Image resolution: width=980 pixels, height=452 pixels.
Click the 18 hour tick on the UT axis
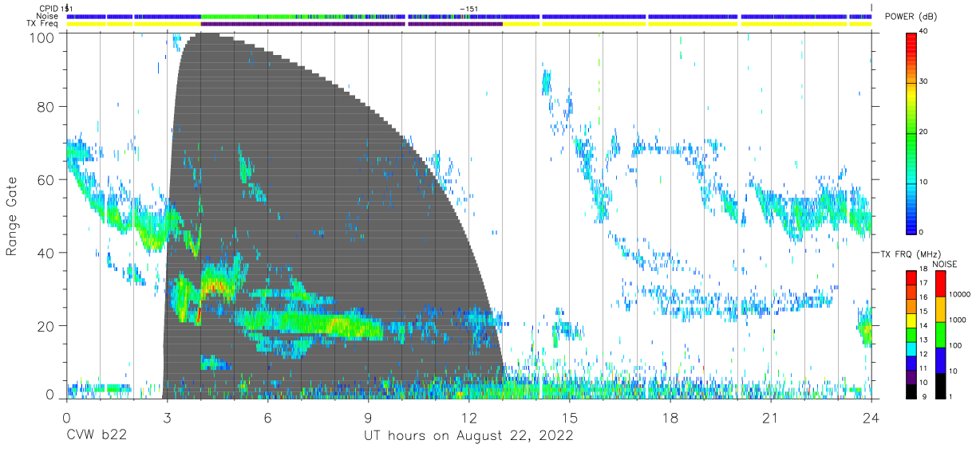tap(670, 418)
